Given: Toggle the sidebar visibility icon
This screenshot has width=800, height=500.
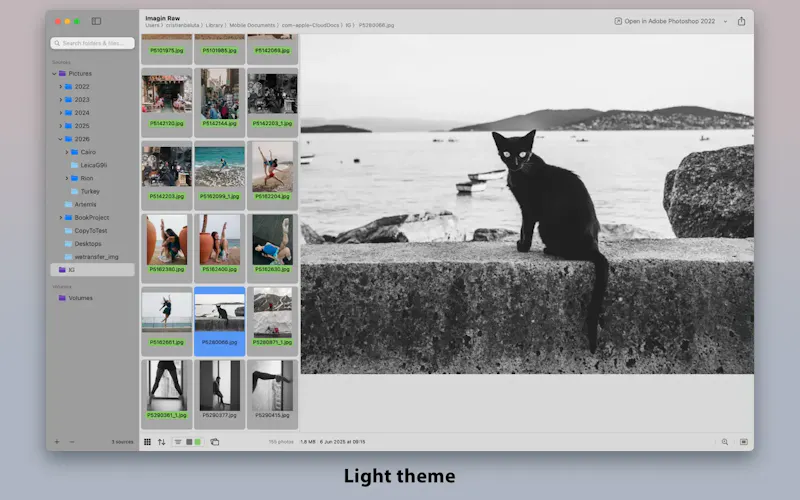Looking at the screenshot, I should (x=96, y=21).
